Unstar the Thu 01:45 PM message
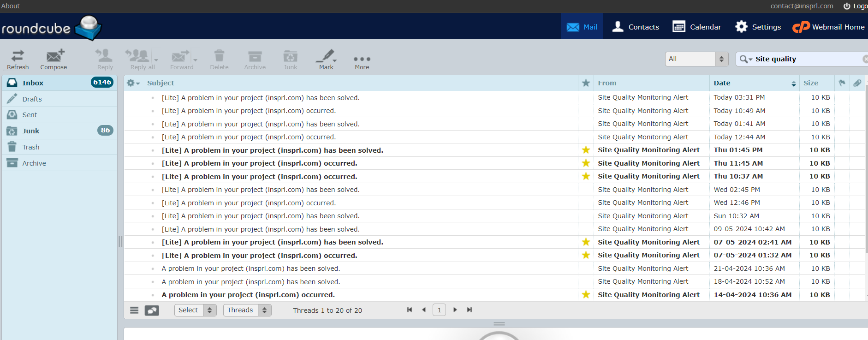This screenshot has width=868, height=340. point(586,150)
